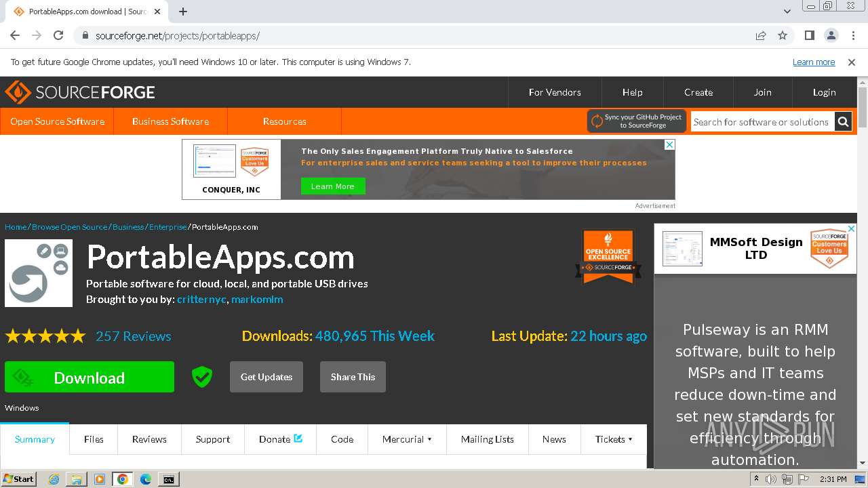Click the Get Updates button
868x488 pixels.
click(x=267, y=377)
